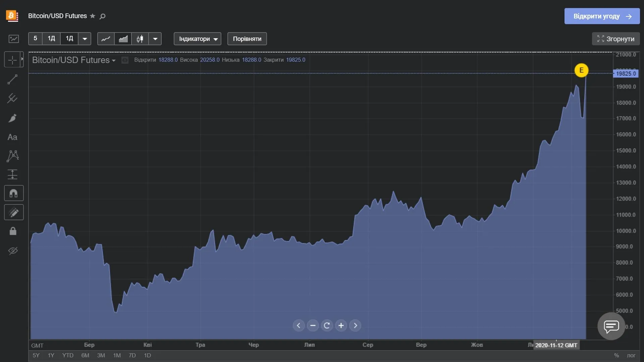Reset chart view button
Screen dimensions: 644x362
tap(327, 325)
